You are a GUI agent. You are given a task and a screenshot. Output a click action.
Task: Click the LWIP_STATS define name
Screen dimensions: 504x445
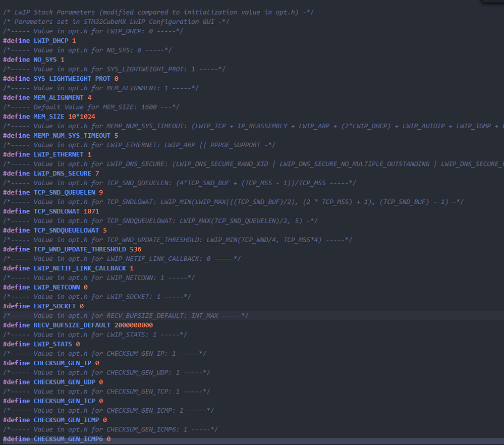coord(53,344)
